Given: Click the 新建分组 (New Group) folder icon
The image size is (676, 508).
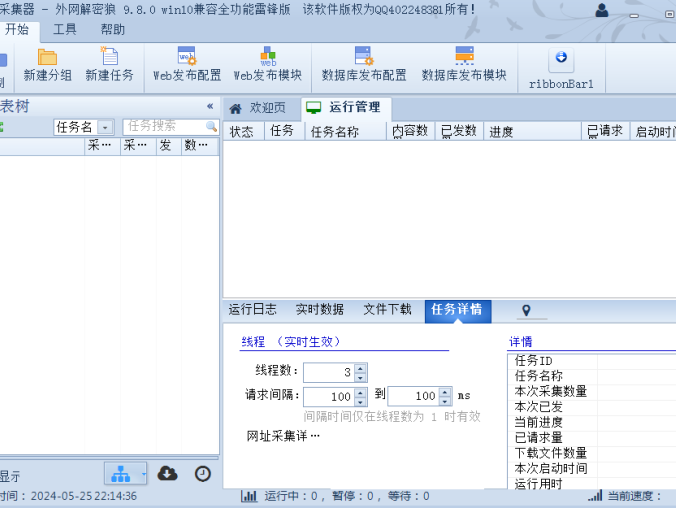Looking at the screenshot, I should (x=47, y=58).
